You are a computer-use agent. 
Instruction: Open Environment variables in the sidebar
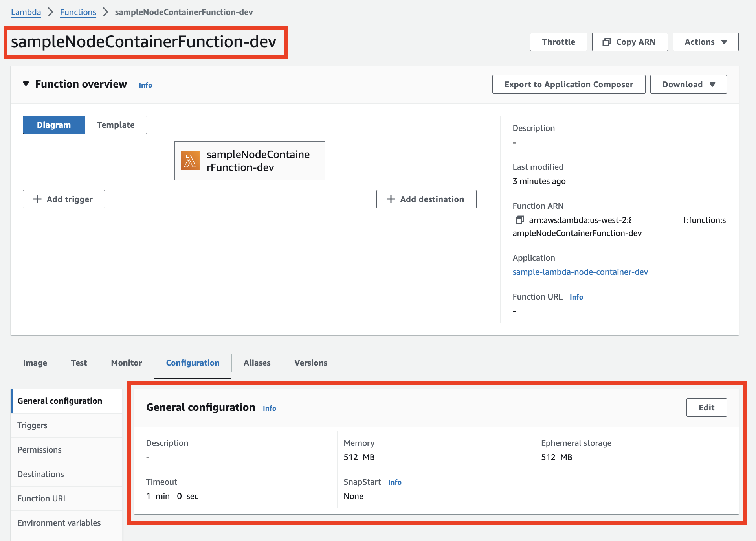59,523
